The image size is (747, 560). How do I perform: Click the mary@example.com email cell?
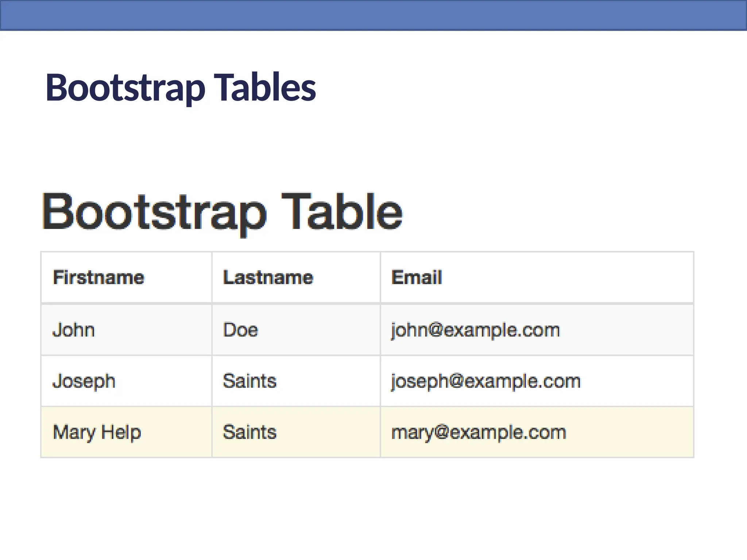tap(479, 432)
